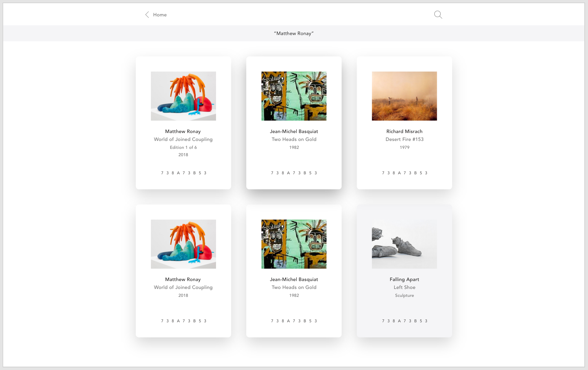Click the Edition 1 of 6 label
This screenshot has width=588, height=370.
[x=183, y=147]
